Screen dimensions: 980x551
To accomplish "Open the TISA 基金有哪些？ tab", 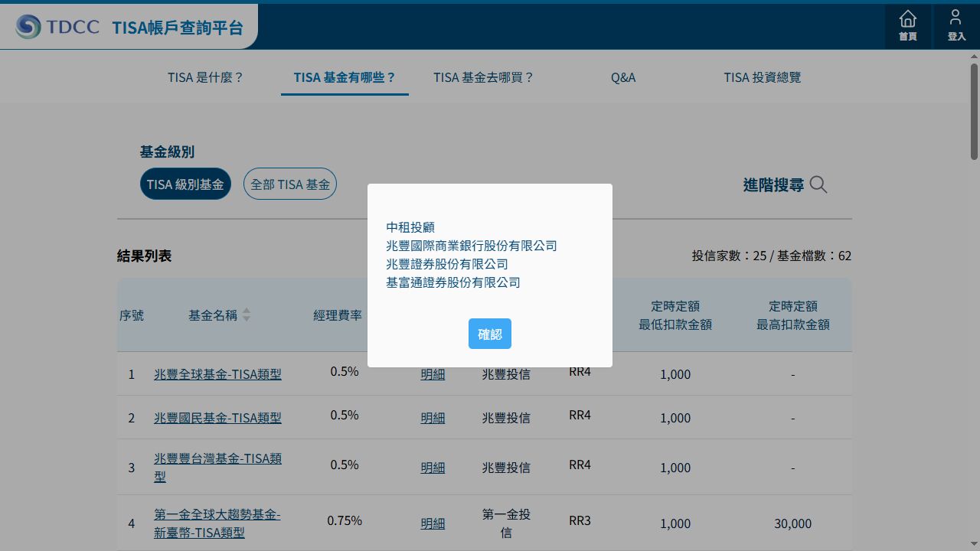I will coord(345,77).
